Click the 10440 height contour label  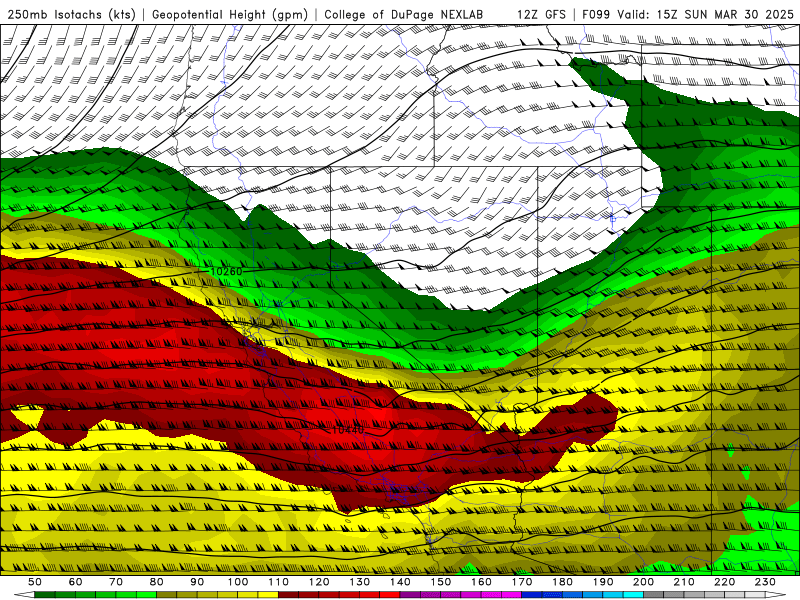tap(348, 430)
